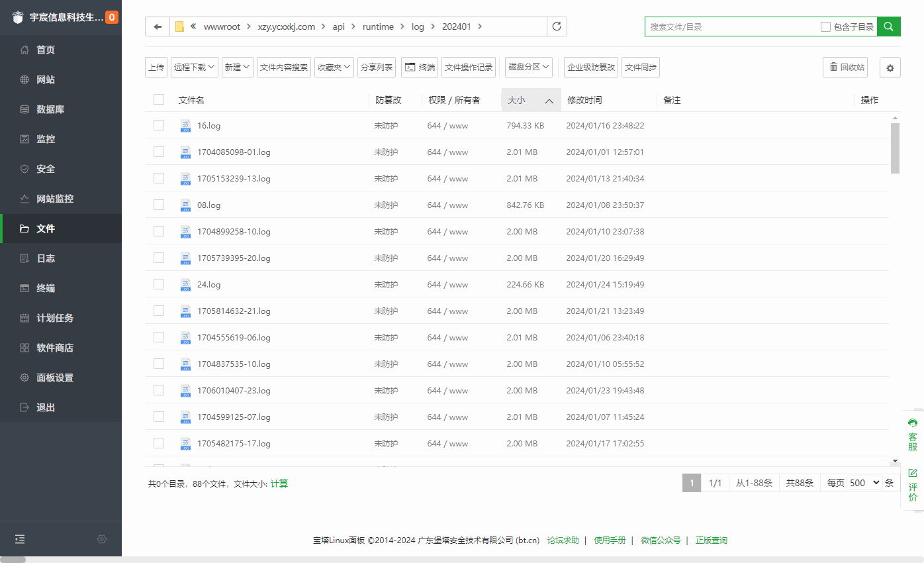Check the box for 24.log

159,284
